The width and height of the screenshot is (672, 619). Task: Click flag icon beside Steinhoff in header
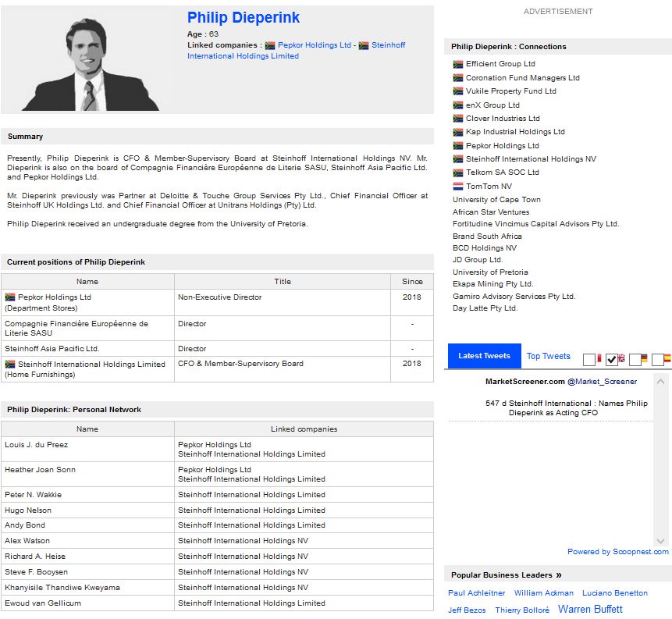364,45
